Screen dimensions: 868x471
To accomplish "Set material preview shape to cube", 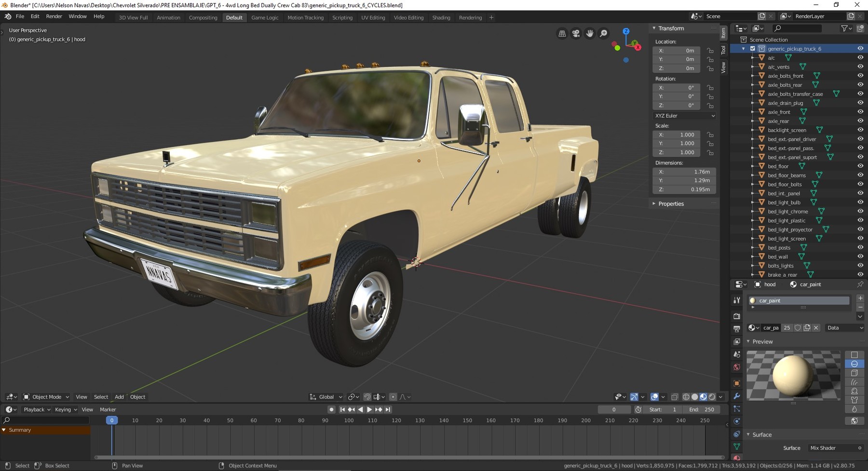I will (x=854, y=373).
